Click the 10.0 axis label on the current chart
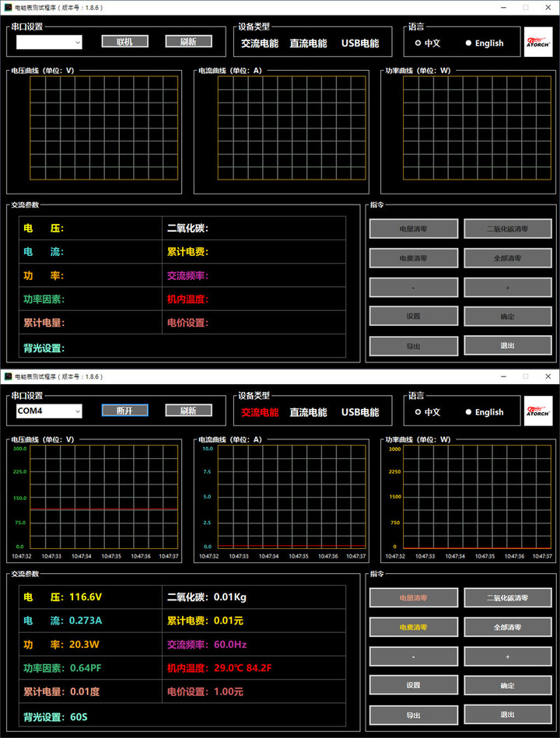Viewport: 560px width, 738px height. (208, 449)
